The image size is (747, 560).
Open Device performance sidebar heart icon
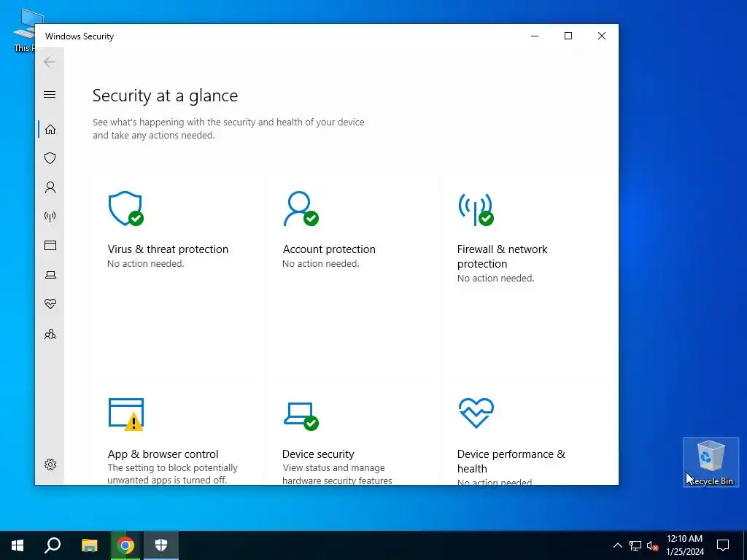point(50,304)
